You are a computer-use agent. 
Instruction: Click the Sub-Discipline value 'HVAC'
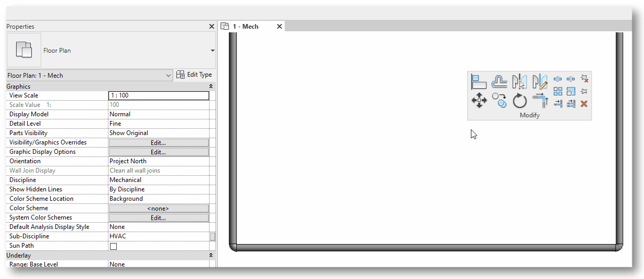[118, 236]
